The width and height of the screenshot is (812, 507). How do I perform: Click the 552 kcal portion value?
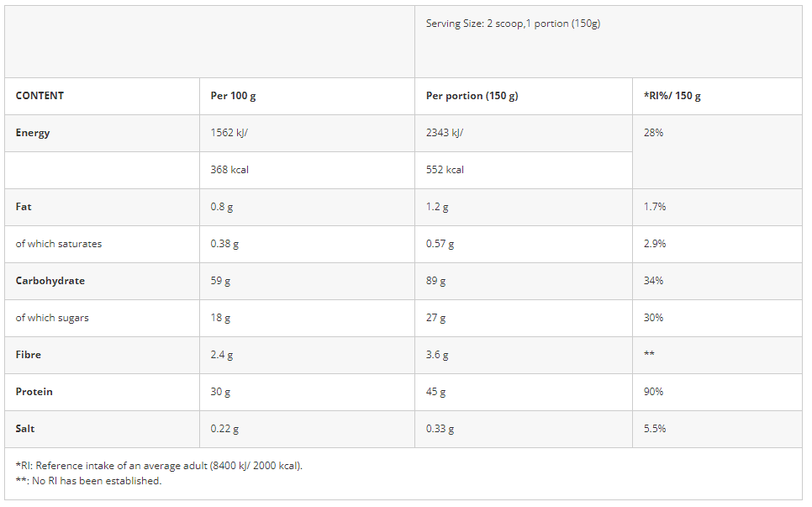[x=445, y=170]
